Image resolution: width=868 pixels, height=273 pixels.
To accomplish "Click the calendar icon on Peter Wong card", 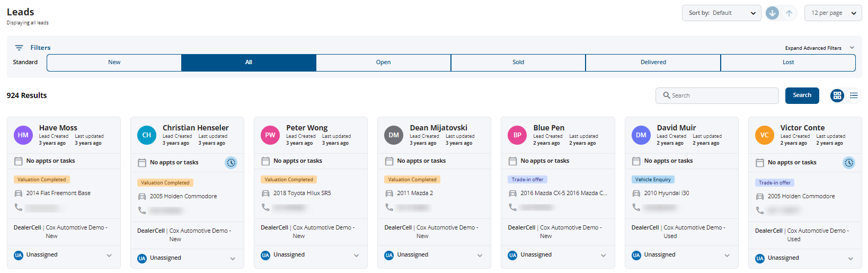I will pos(265,161).
